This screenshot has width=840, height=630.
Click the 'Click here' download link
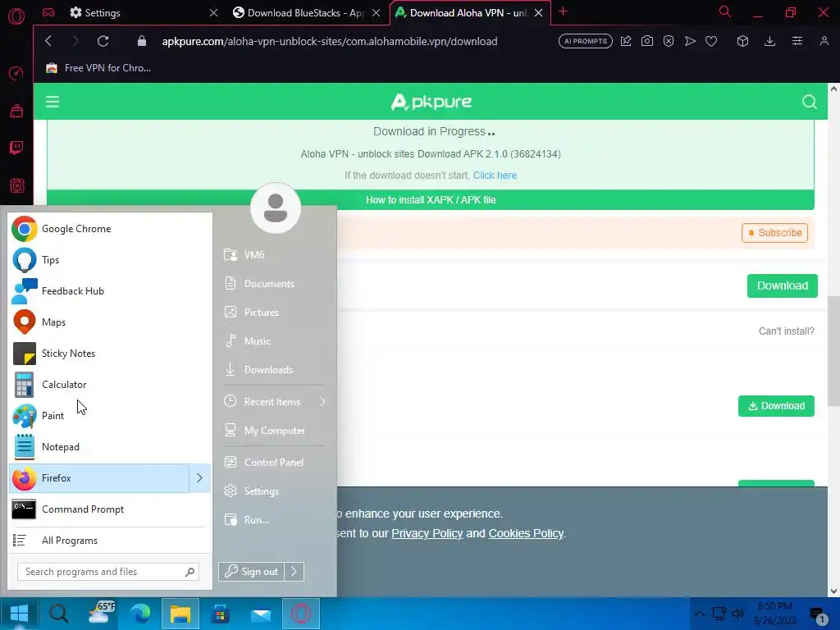pos(495,176)
